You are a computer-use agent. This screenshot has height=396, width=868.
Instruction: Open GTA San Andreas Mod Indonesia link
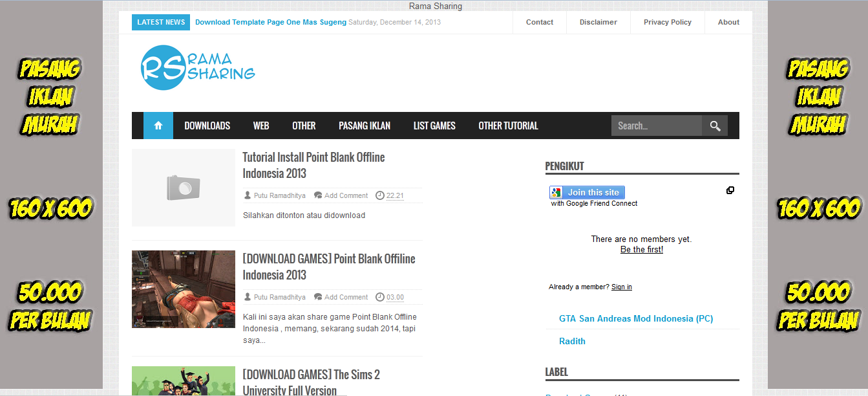(x=636, y=318)
